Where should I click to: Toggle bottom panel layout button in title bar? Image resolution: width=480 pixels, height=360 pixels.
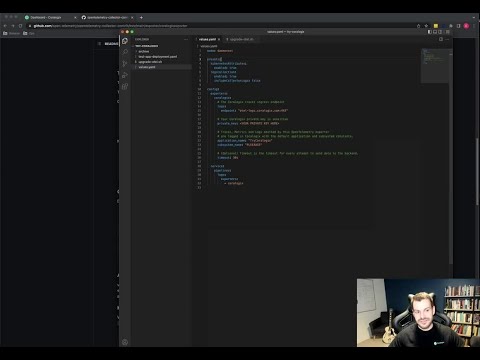[x=435, y=32]
